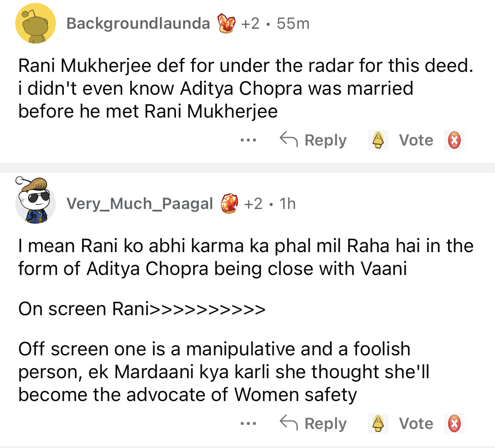Upvote Very_Much_Paagal's comment with the yellow icon
Viewport: 495px width, 448px height.
pyautogui.click(x=377, y=423)
